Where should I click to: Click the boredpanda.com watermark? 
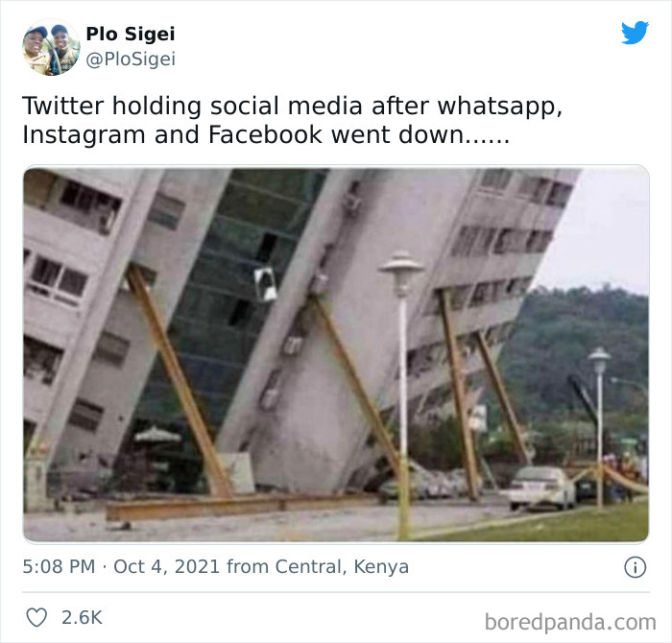[x=570, y=622]
